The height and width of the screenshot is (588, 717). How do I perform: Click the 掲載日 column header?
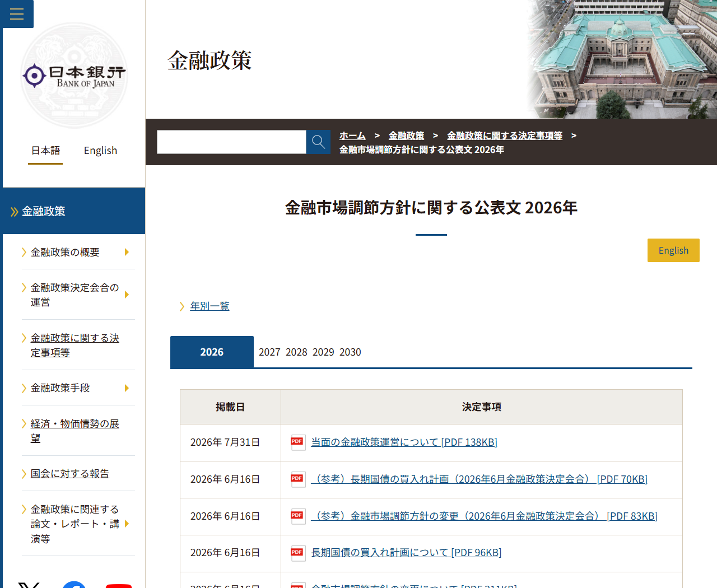(x=230, y=407)
